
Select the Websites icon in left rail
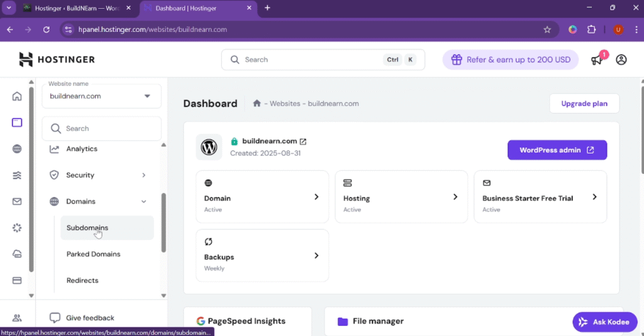(17, 122)
